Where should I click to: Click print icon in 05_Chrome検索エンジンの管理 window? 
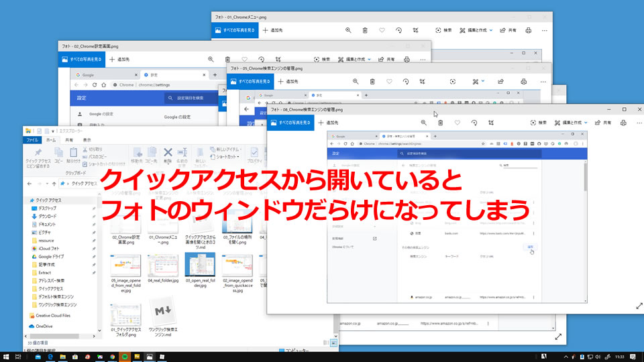pos(523,81)
